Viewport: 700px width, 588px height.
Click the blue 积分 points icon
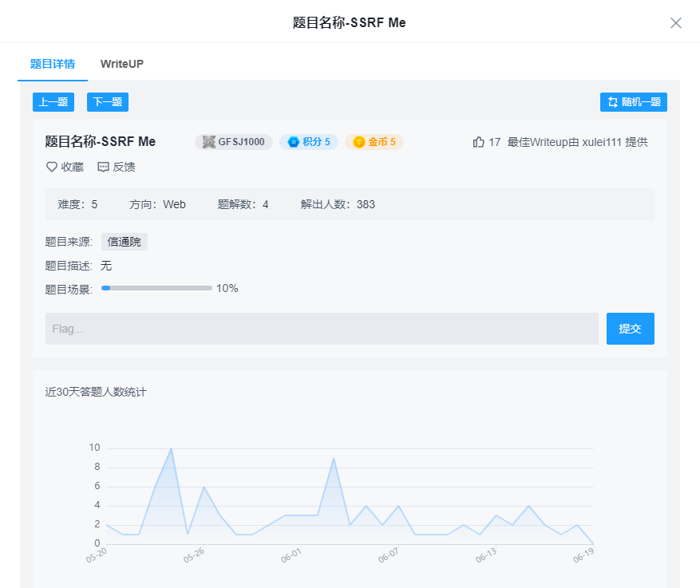click(x=293, y=142)
